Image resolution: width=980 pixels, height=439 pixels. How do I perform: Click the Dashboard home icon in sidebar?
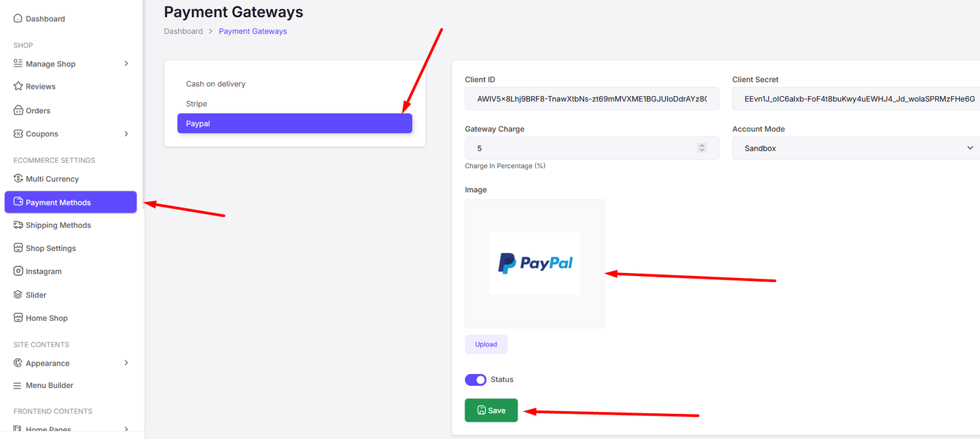pyautogui.click(x=18, y=18)
